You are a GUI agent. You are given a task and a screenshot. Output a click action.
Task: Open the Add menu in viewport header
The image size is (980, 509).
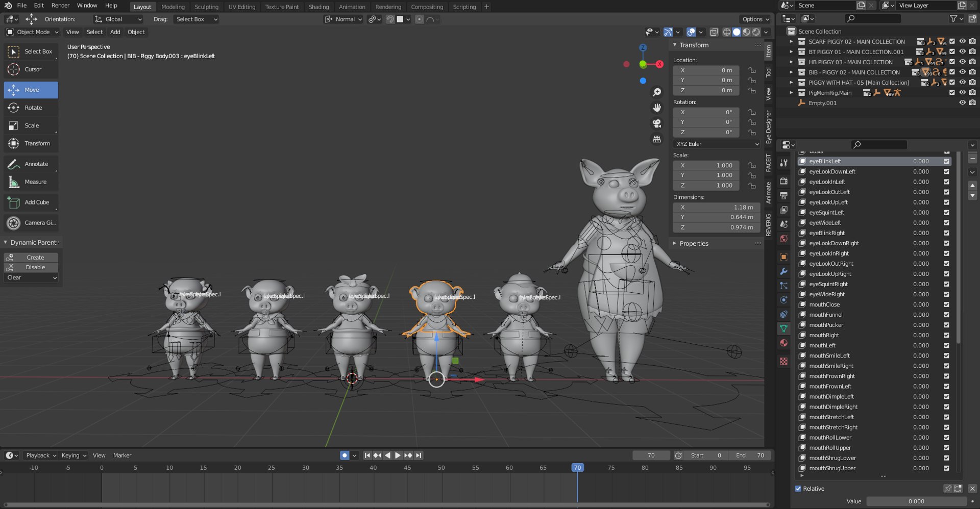(115, 32)
